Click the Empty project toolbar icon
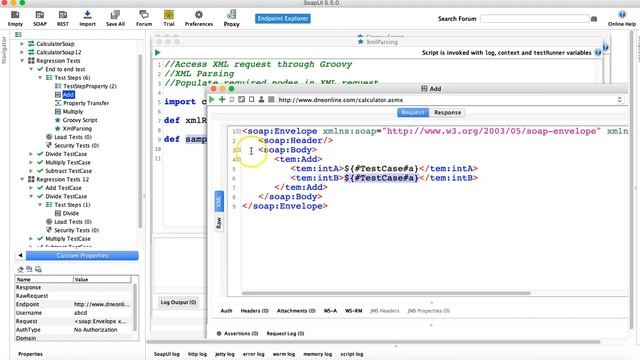 click(x=15, y=15)
